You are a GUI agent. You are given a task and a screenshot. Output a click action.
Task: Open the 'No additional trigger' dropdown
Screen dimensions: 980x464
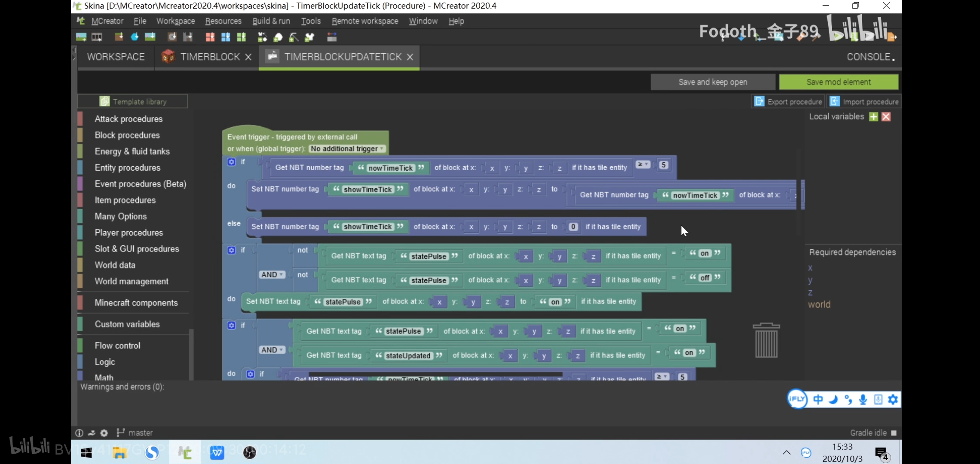[346, 149]
